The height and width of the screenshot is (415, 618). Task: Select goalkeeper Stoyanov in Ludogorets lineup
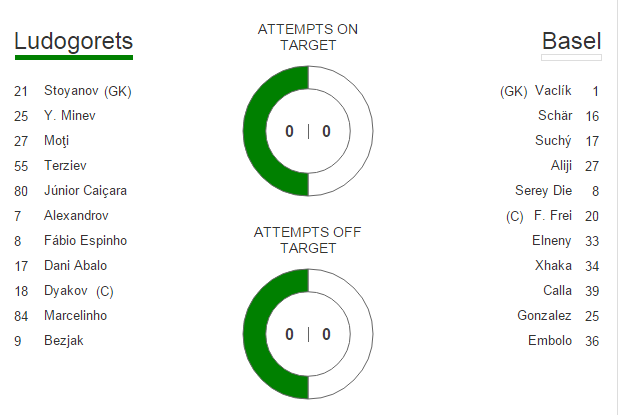[x=87, y=91]
